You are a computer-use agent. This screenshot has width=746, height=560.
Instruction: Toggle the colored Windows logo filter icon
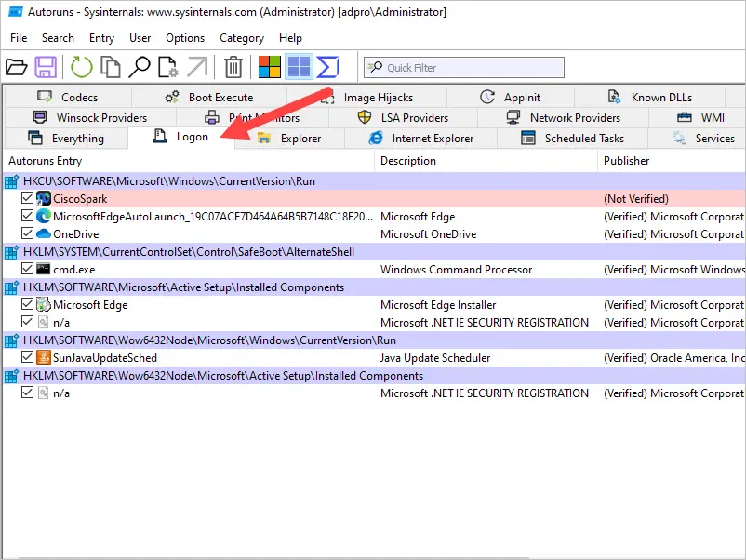click(x=269, y=67)
